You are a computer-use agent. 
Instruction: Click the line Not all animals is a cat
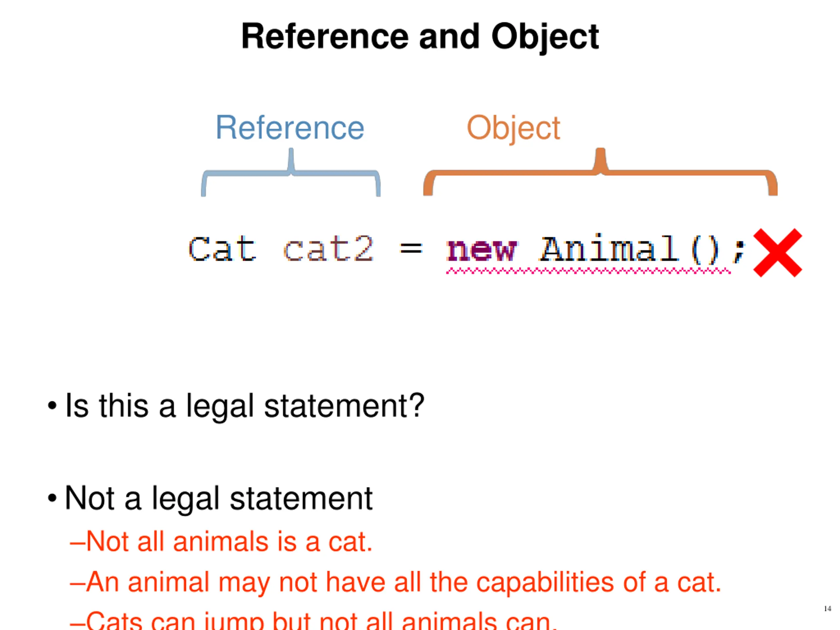[221, 541]
